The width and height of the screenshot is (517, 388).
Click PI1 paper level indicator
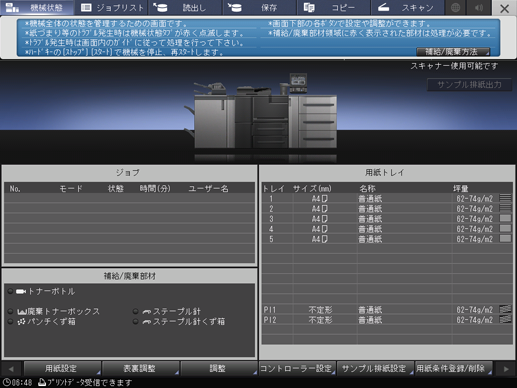pyautogui.click(x=505, y=309)
